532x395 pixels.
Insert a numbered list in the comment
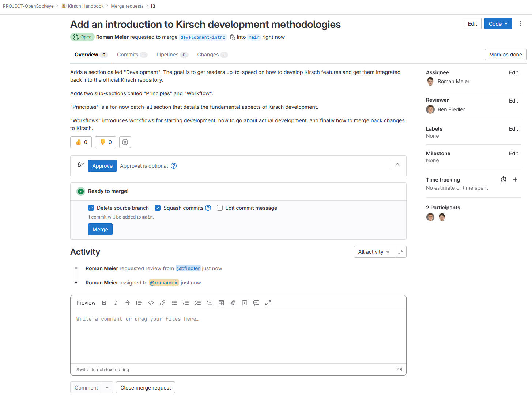pyautogui.click(x=186, y=303)
